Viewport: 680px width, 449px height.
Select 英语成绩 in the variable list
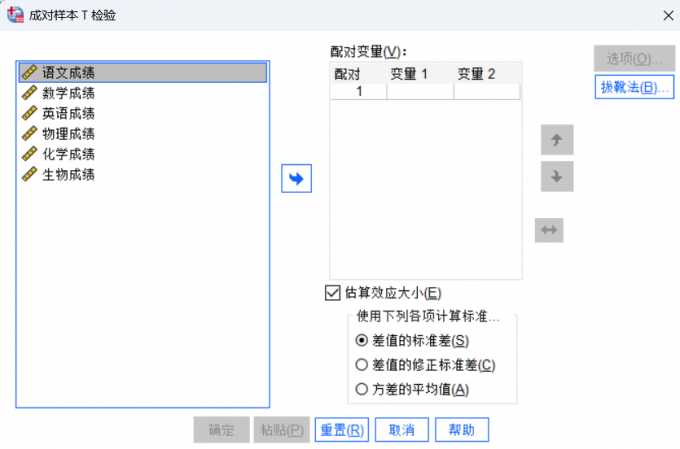[143, 113]
